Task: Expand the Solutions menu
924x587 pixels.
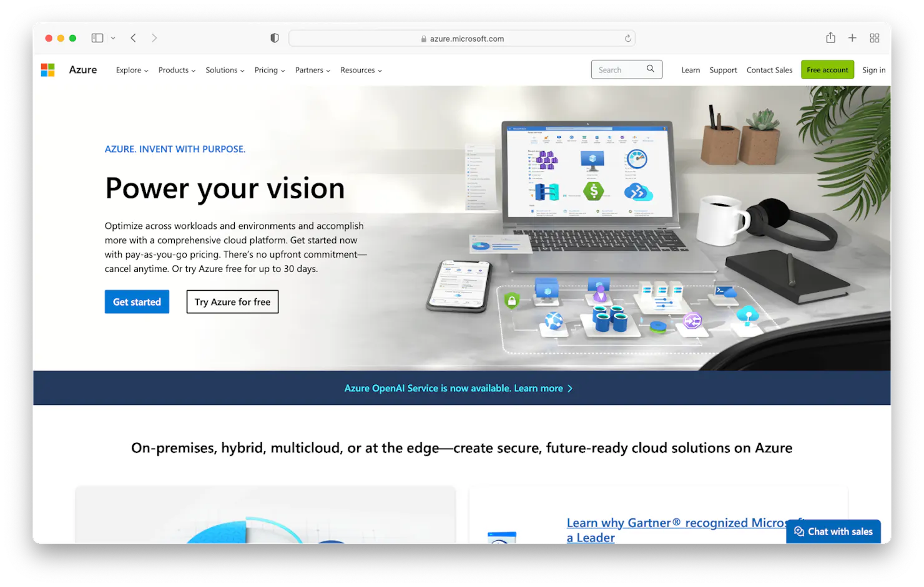Action: pos(225,70)
